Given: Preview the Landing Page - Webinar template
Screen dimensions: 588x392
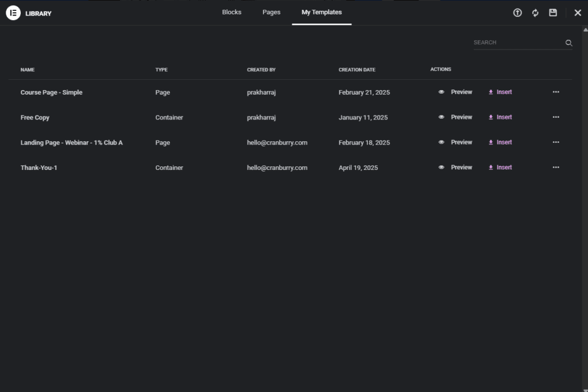Looking at the screenshot, I should [x=455, y=142].
